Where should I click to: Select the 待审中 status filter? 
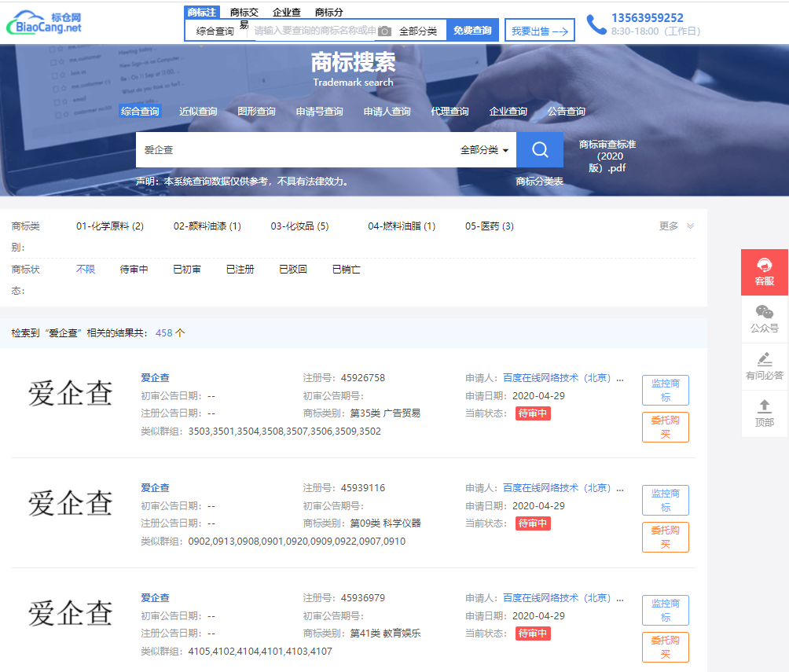134,270
